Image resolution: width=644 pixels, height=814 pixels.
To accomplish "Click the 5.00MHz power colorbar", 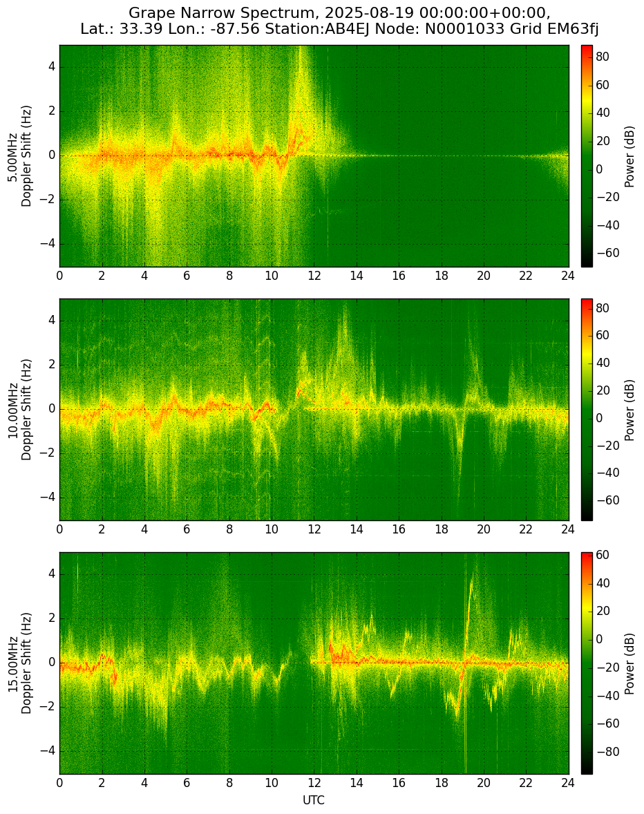I will 587,155.
